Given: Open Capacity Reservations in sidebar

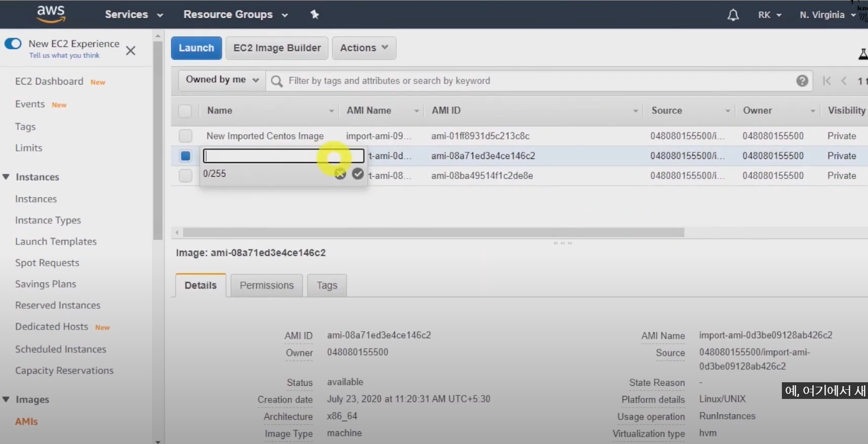Looking at the screenshot, I should (x=64, y=371).
